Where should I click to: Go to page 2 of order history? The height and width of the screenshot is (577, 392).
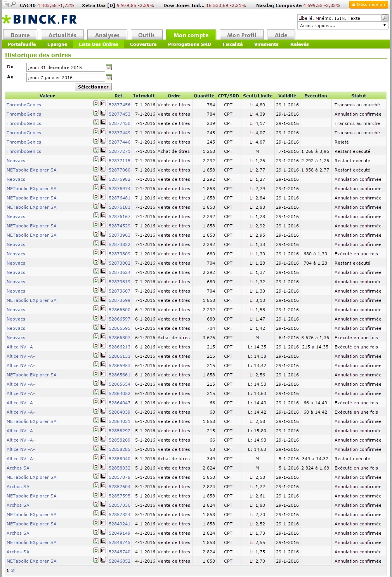(x=12, y=570)
